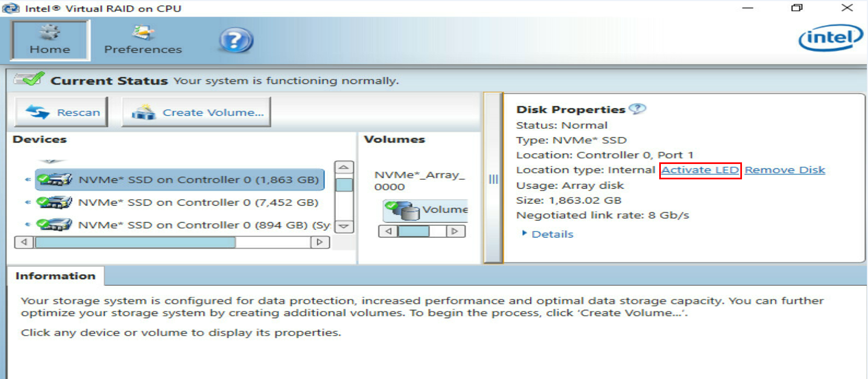Select the NVMe*_Array_0000 label
868x379 pixels.
(x=419, y=180)
